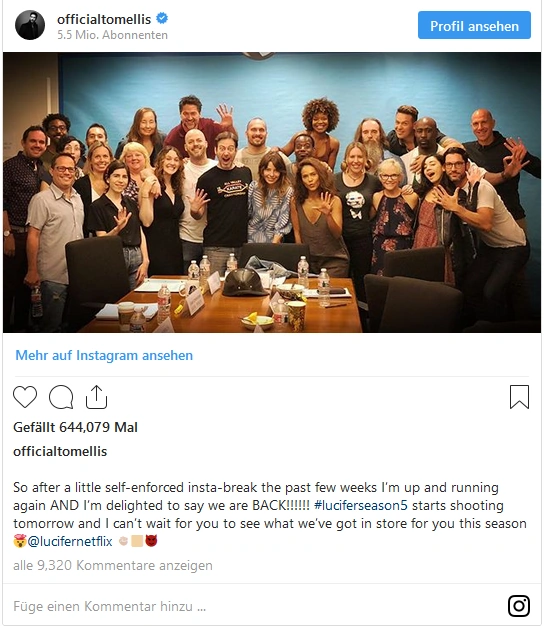Open the Mehr auf Instagram ansehen link

coord(104,355)
